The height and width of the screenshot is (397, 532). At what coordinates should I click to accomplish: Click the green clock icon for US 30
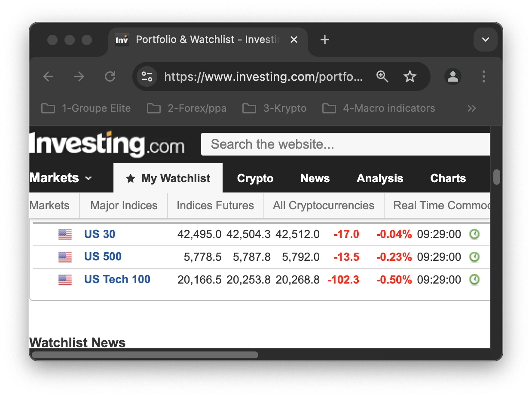[474, 234]
